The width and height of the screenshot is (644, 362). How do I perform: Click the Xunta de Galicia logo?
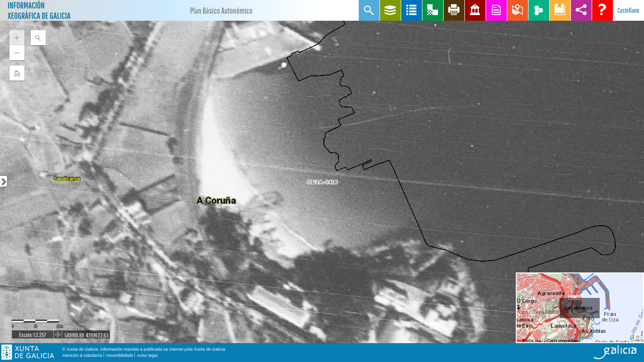click(28, 352)
